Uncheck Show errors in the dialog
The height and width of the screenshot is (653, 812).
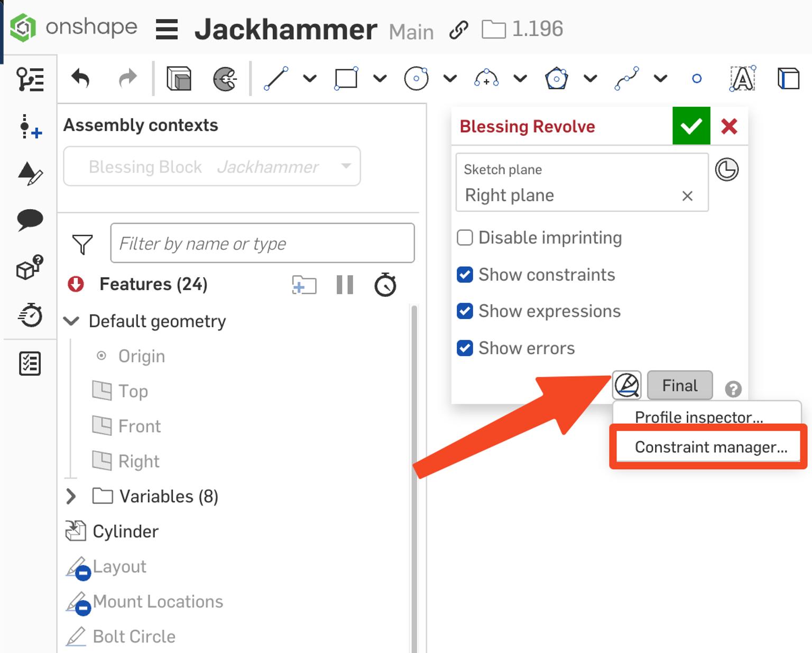pos(465,348)
